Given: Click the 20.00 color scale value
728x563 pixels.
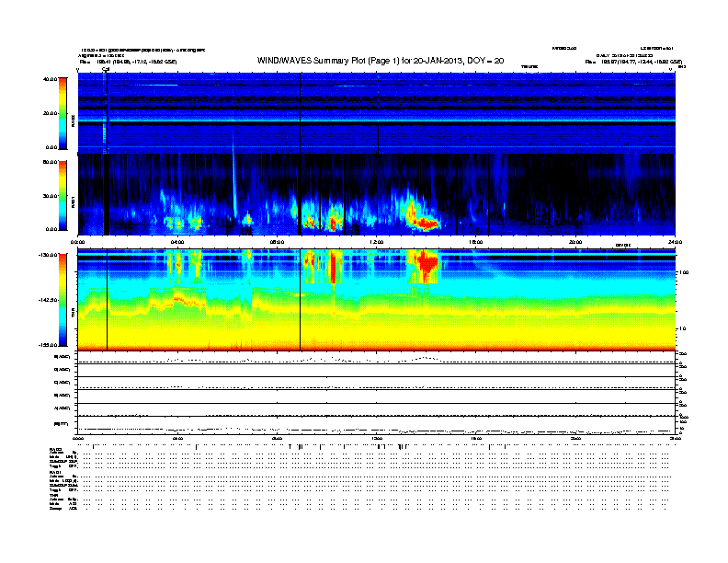Looking at the screenshot, I should [51, 113].
